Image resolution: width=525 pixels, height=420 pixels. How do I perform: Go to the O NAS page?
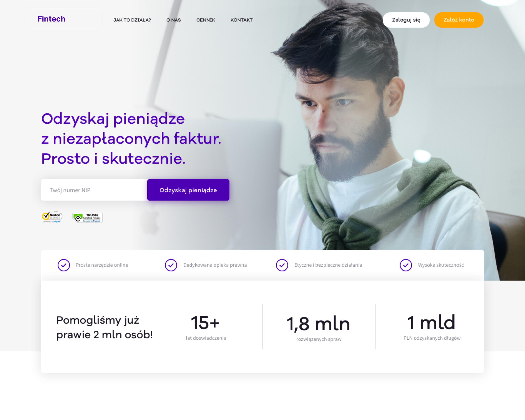click(x=174, y=20)
